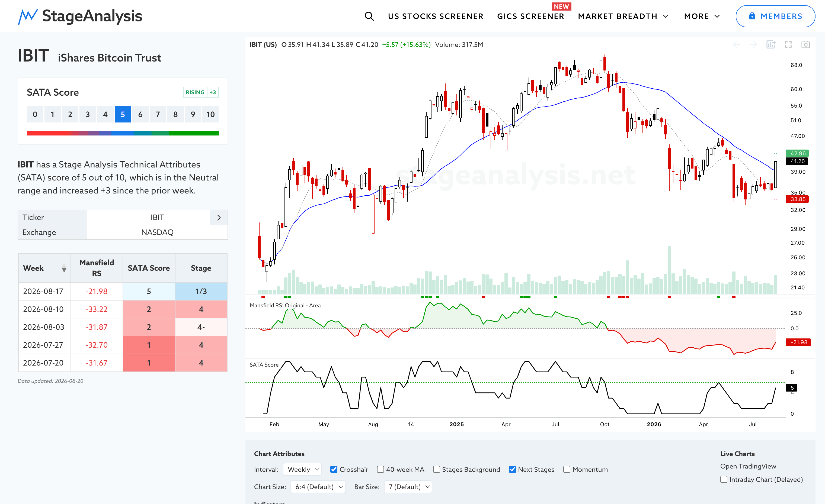Click the SATA Score indicator pane label
This screenshot has width=825, height=504.
264,364
